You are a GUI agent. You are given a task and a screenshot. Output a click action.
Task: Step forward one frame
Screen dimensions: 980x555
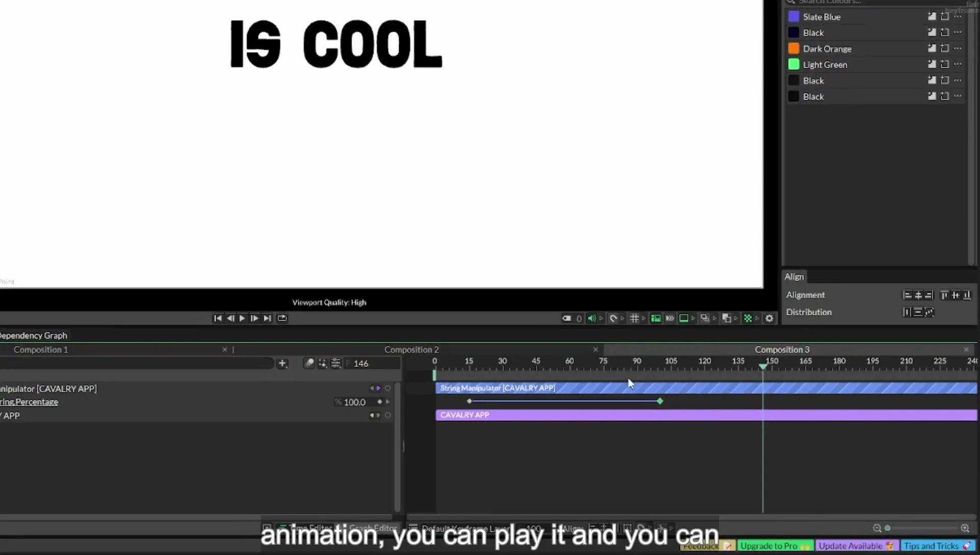[x=254, y=318]
